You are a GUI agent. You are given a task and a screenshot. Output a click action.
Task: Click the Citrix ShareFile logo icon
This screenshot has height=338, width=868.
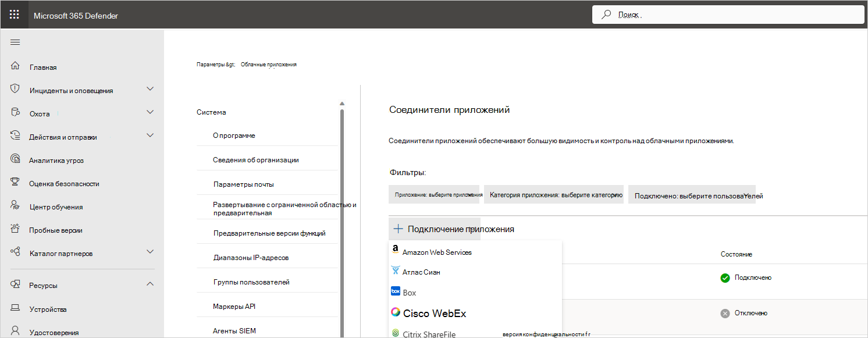[x=396, y=333]
